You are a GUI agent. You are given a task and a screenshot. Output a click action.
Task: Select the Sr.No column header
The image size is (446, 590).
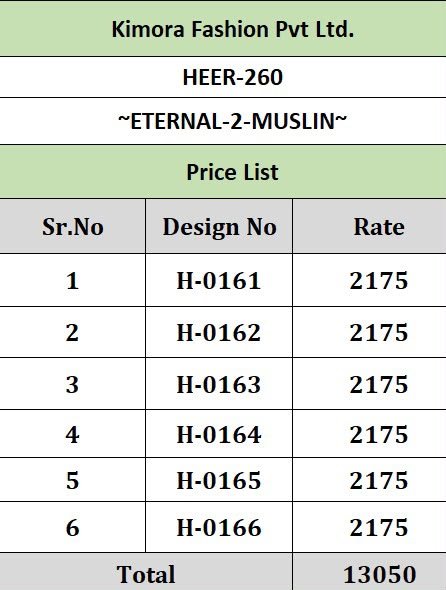[72, 227]
